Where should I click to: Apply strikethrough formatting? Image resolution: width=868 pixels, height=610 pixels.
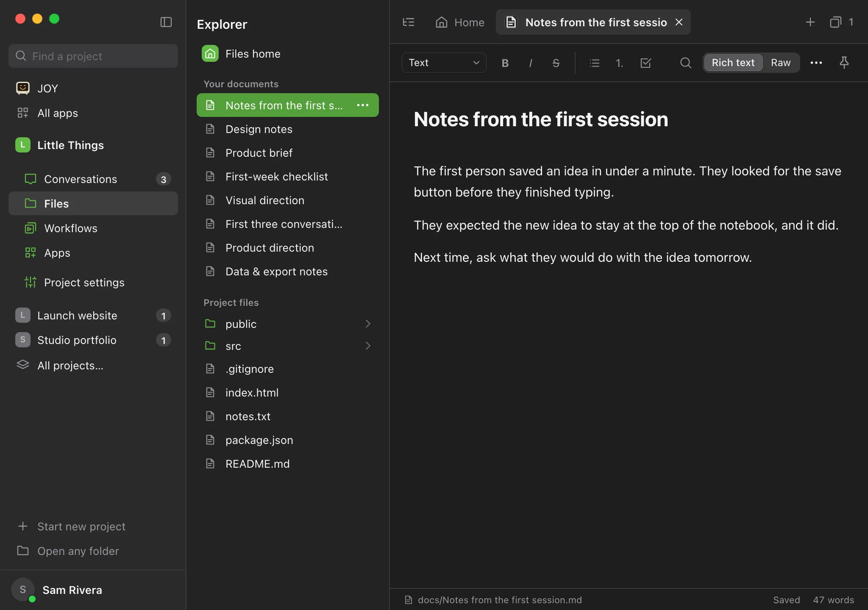556,63
